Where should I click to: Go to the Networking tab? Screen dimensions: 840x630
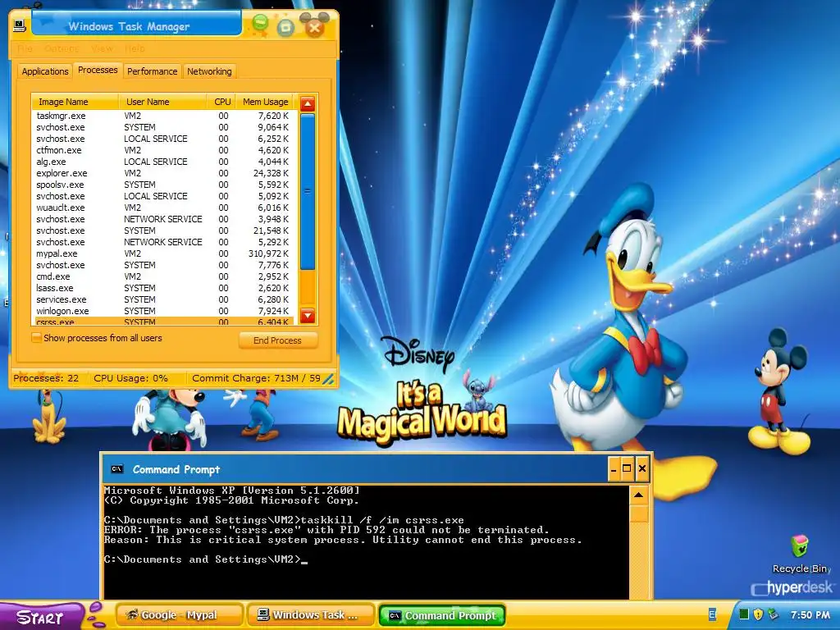[x=209, y=71]
